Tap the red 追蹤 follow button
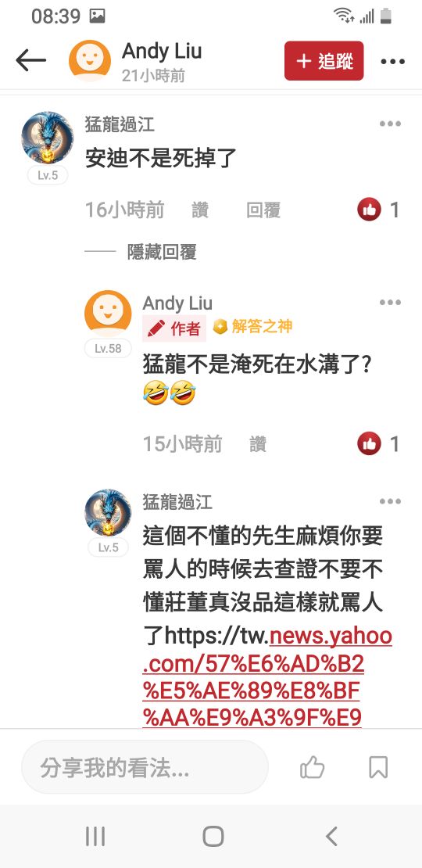The height and width of the screenshot is (868, 422). tap(324, 61)
